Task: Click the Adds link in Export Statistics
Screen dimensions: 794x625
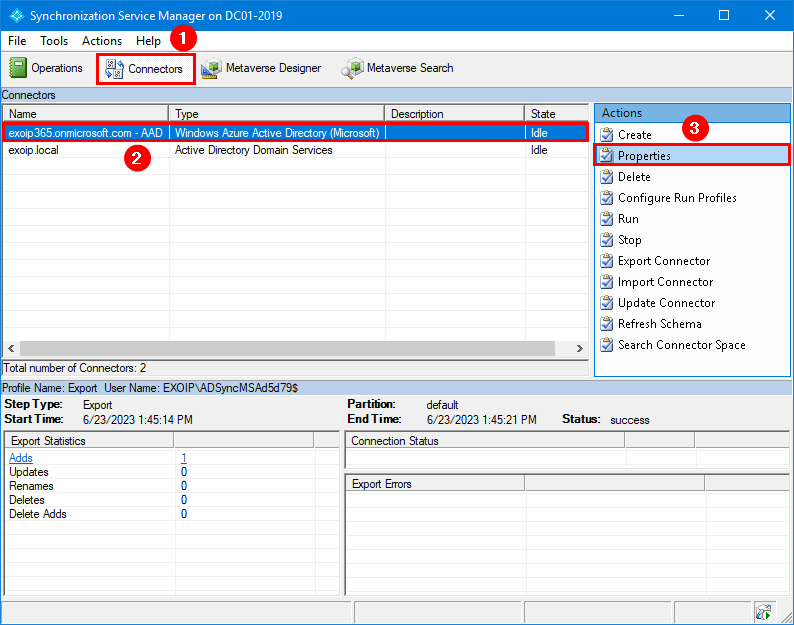Action: [21, 458]
